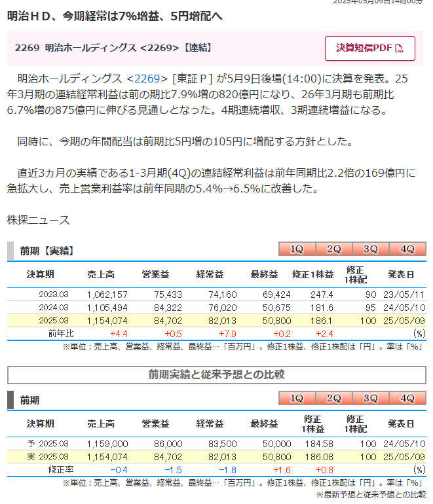The image size is (433, 504).
Task: Click the 発表日 header in upper results table
Action: (400, 274)
